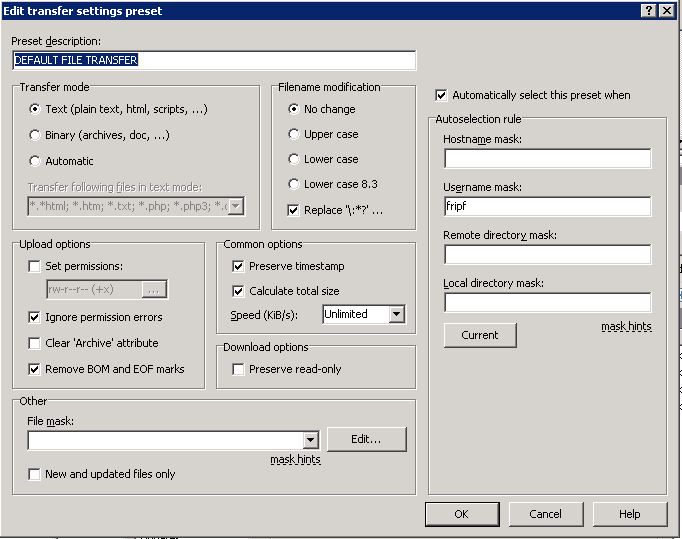Pick Upper case filename modification

tap(294, 134)
